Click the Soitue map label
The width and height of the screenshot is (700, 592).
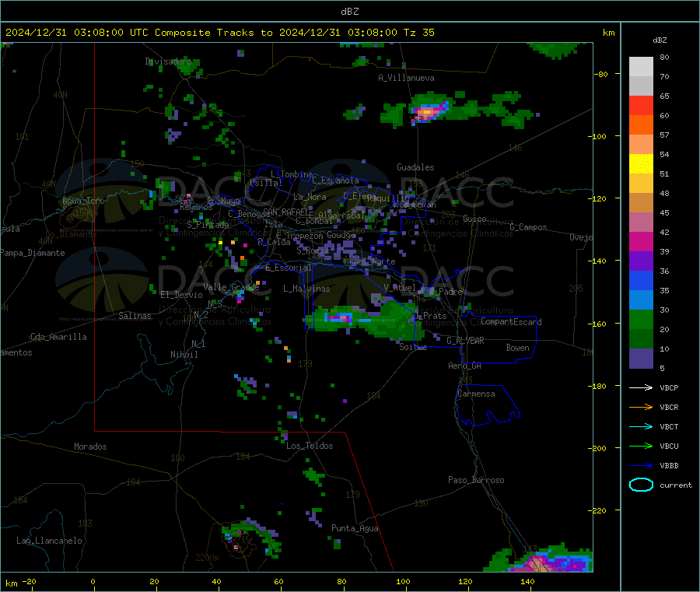point(413,347)
